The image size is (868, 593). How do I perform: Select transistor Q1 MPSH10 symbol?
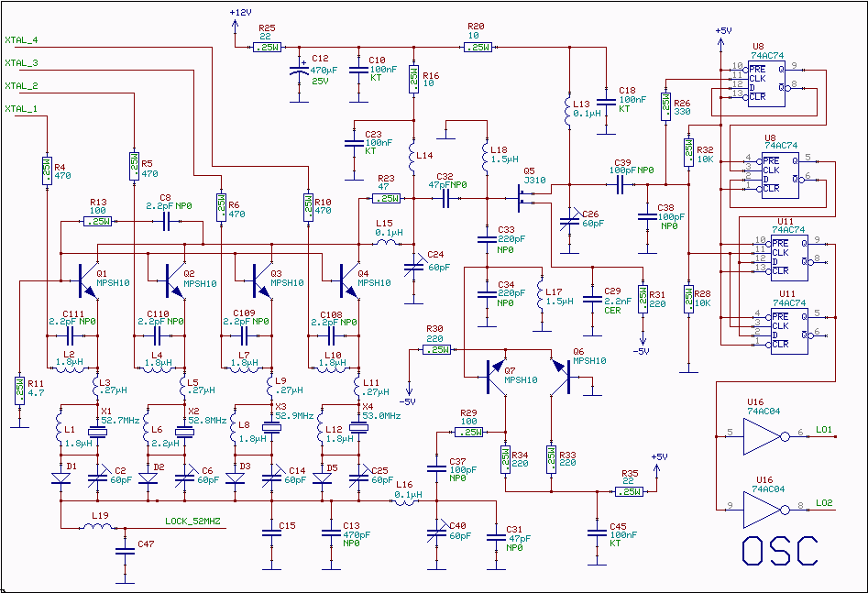(x=88, y=280)
